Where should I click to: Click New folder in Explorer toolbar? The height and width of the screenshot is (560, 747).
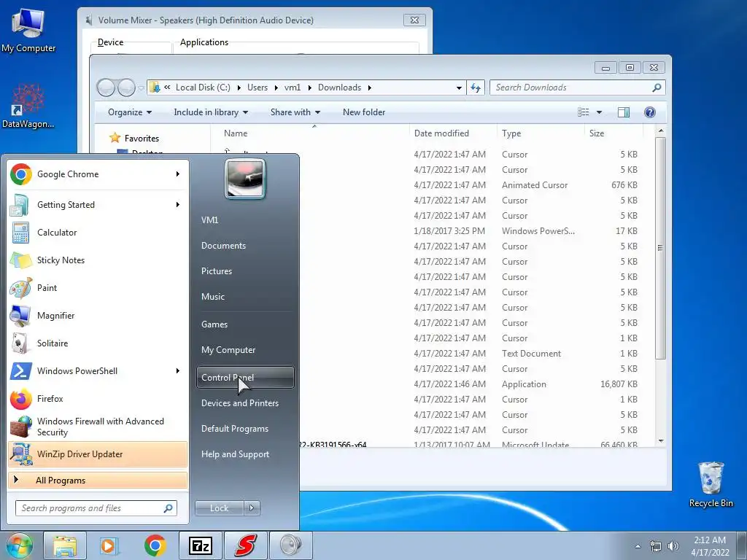point(364,112)
